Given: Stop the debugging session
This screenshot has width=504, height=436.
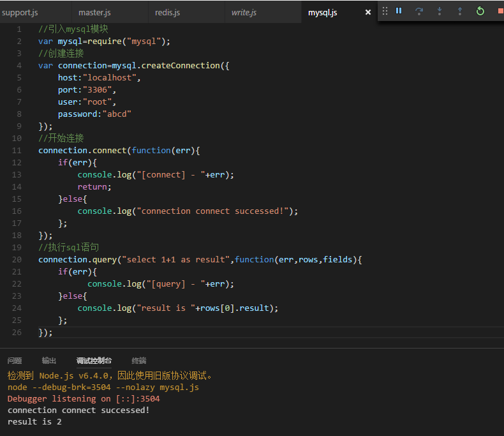Looking at the screenshot, I should coord(500,11).
